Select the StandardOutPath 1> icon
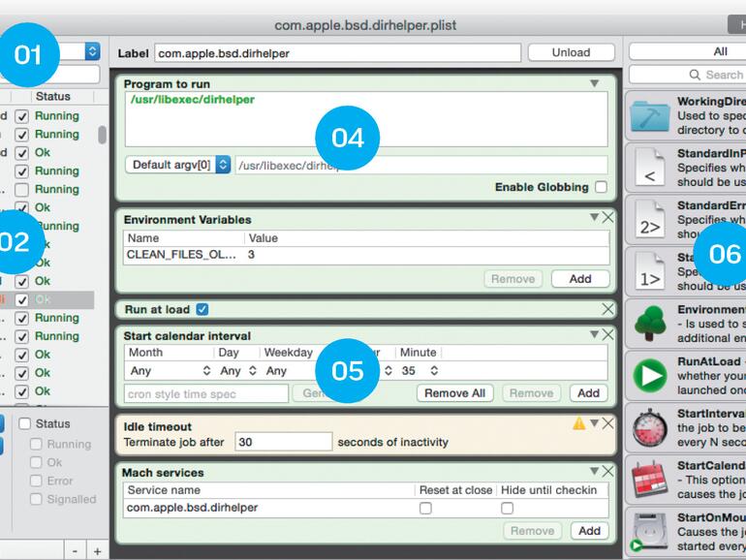This screenshot has height=560, width=746. 649,270
